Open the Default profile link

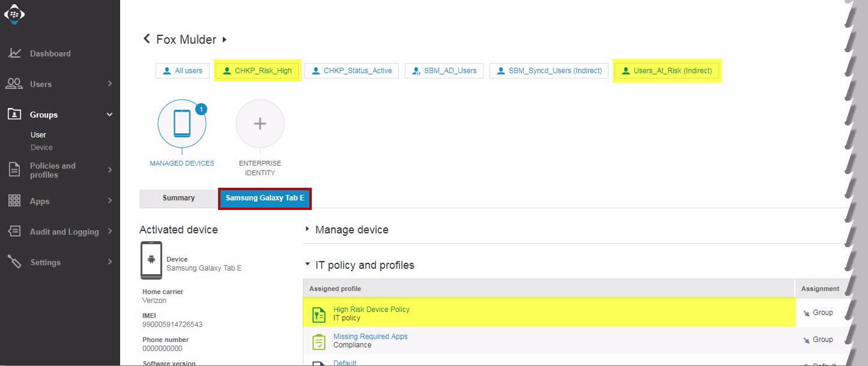(345, 363)
